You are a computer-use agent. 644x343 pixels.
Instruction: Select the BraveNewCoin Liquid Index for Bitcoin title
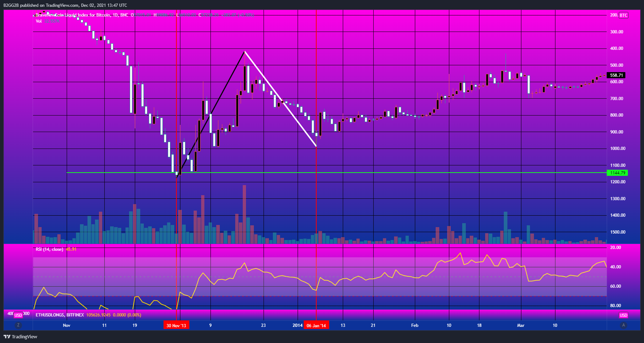(73, 15)
